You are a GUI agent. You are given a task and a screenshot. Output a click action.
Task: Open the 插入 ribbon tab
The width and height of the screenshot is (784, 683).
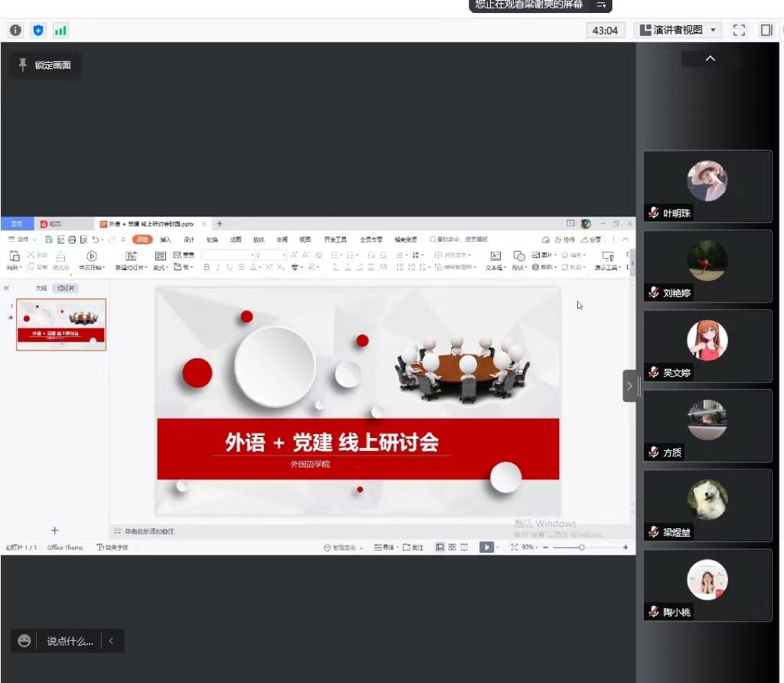tap(165, 240)
